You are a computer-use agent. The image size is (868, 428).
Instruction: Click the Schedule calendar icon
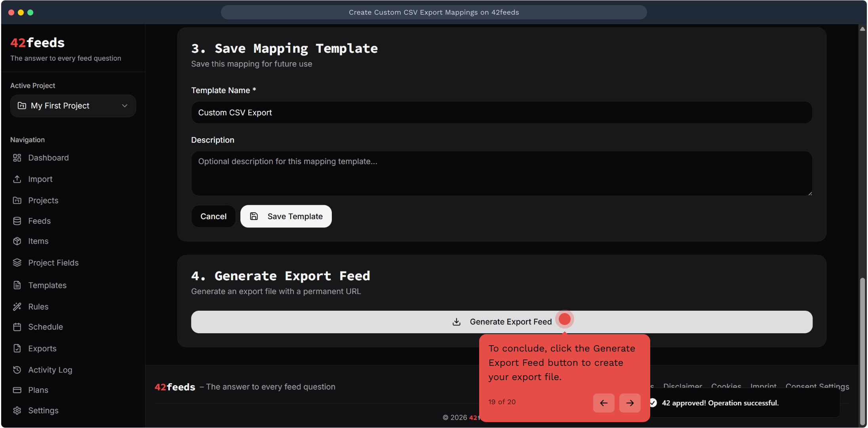point(17,327)
